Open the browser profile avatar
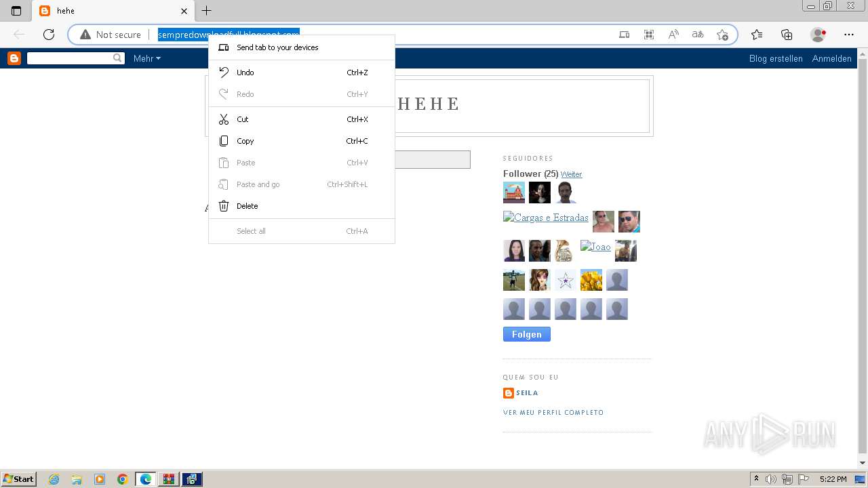The width and height of the screenshot is (868, 488). (x=818, y=35)
